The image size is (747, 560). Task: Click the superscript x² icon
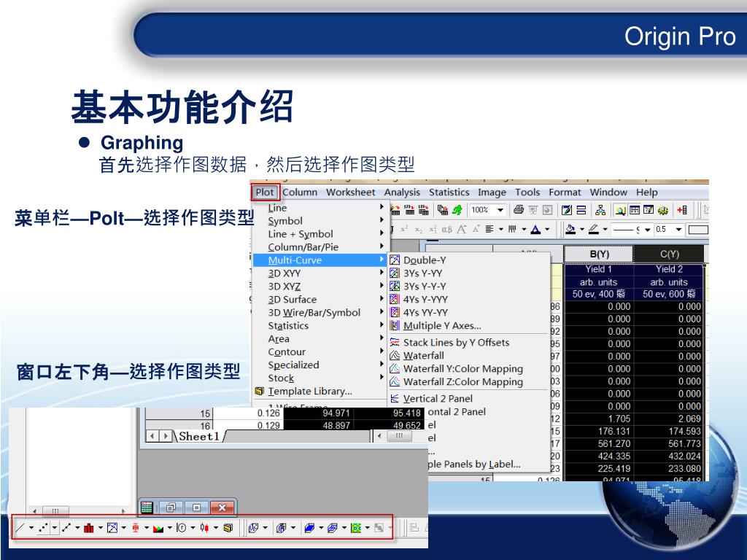(404, 229)
